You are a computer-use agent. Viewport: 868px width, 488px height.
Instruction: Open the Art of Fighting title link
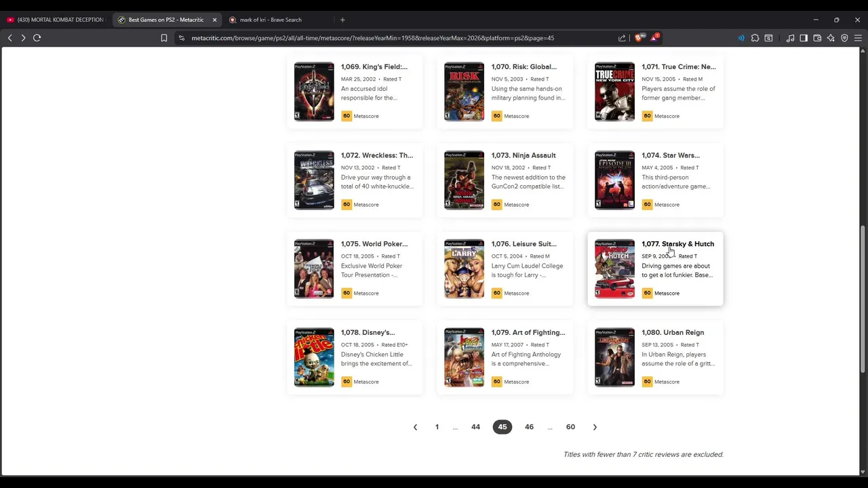528,333
